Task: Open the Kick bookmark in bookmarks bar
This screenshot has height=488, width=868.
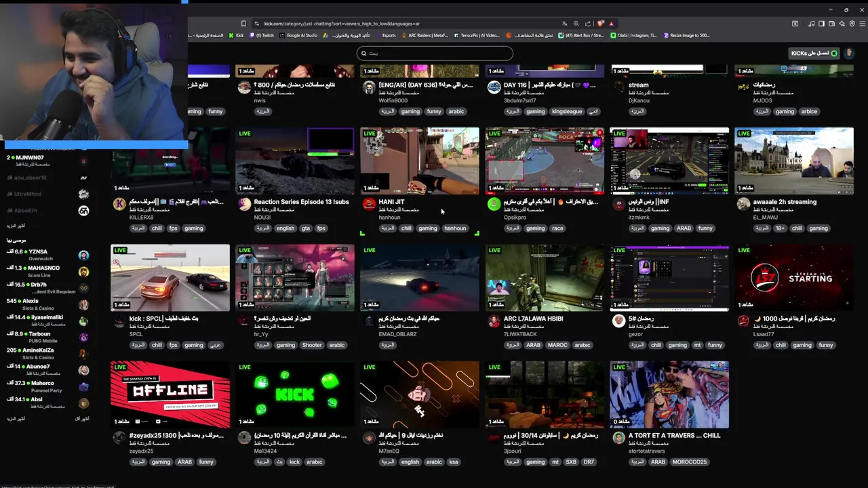Action: coord(236,35)
